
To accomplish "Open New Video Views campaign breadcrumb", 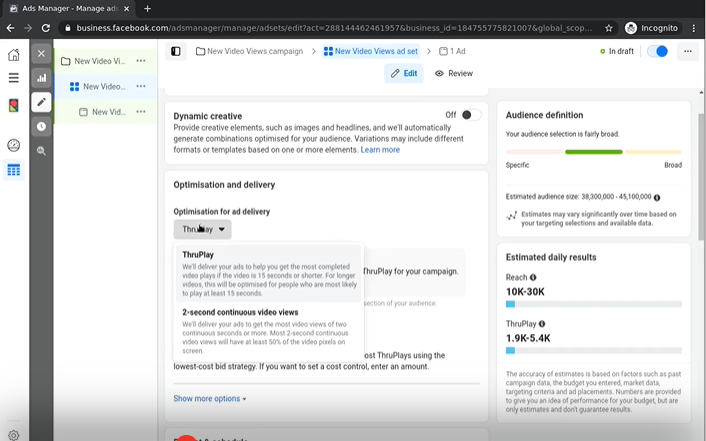I will 249,51.
